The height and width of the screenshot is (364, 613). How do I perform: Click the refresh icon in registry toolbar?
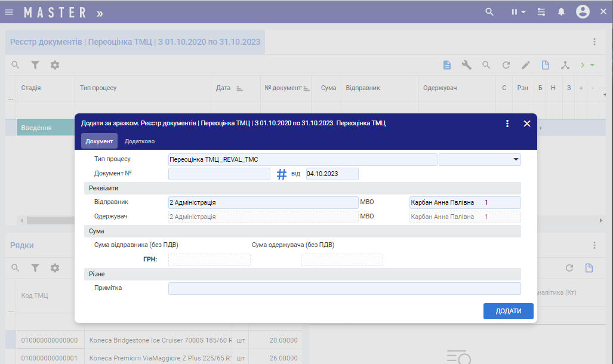point(506,65)
